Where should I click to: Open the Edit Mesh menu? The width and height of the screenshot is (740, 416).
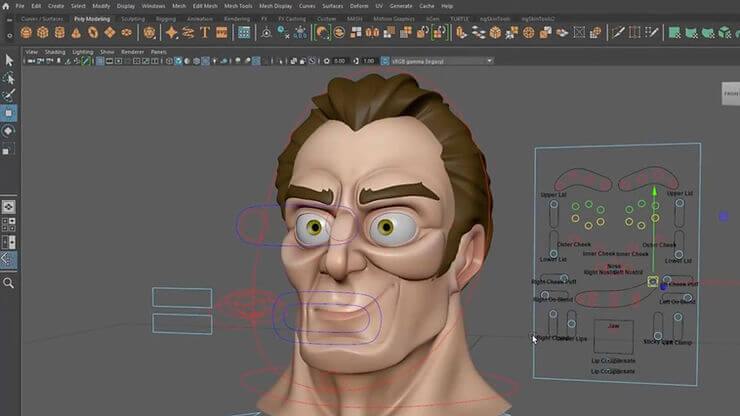(205, 6)
